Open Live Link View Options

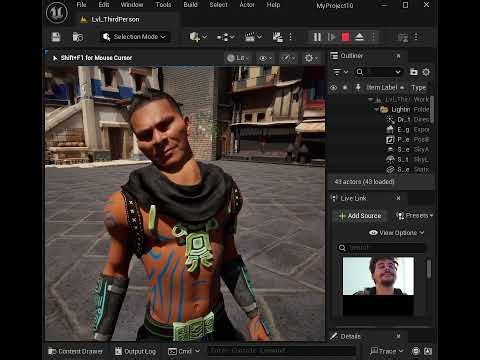(x=397, y=232)
